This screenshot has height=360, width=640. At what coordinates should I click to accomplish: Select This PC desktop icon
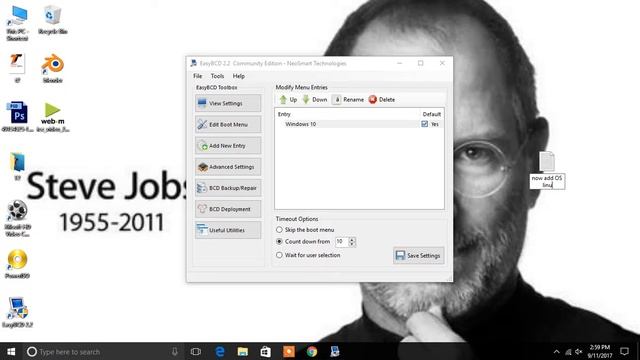coord(17,23)
